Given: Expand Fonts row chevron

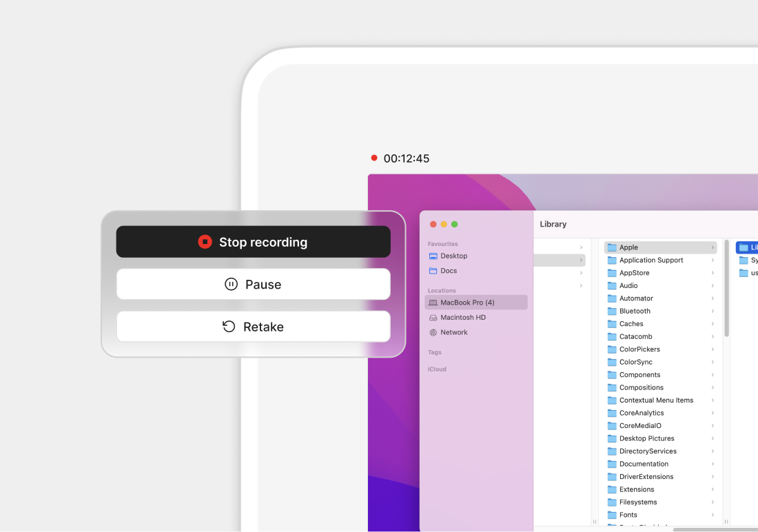Looking at the screenshot, I should pyautogui.click(x=713, y=515).
